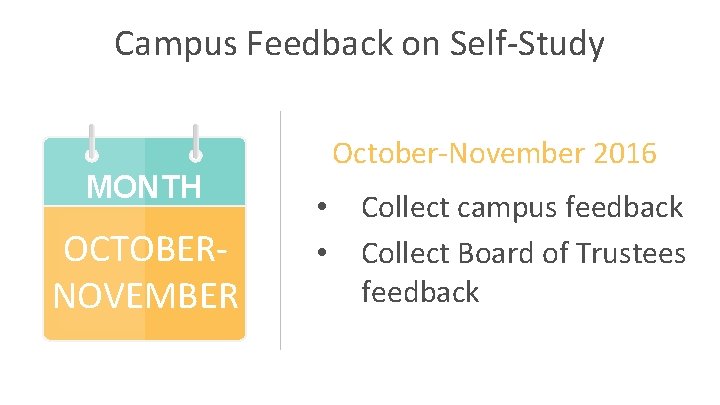This screenshot has height=405, width=720.
Task: Click the vertical divider line
Action: 280,230
